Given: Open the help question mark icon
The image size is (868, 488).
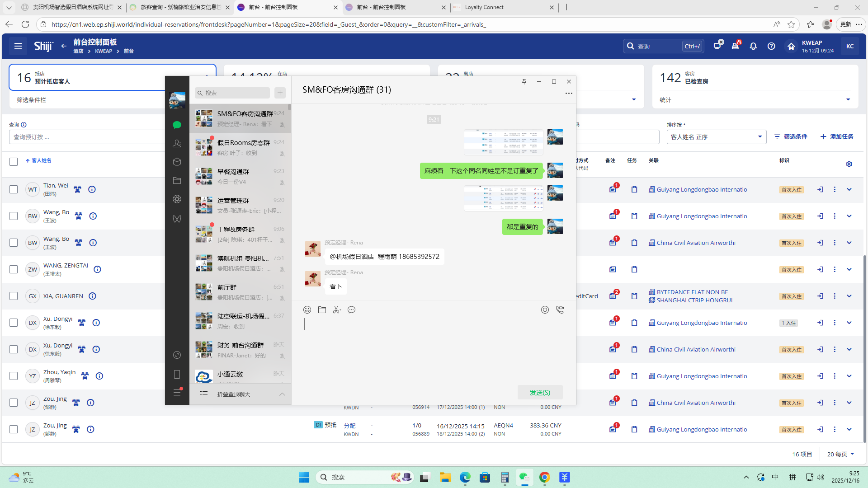Looking at the screenshot, I should [771, 46].
